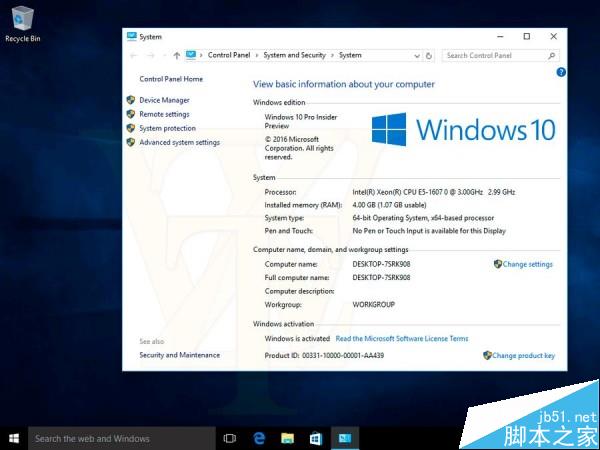Open File Explorer from taskbar
Screen dimensions: 600x450
(x=287, y=438)
